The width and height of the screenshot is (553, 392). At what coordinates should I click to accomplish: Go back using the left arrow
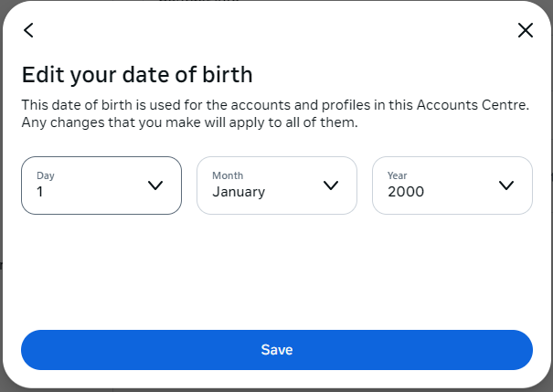(29, 30)
